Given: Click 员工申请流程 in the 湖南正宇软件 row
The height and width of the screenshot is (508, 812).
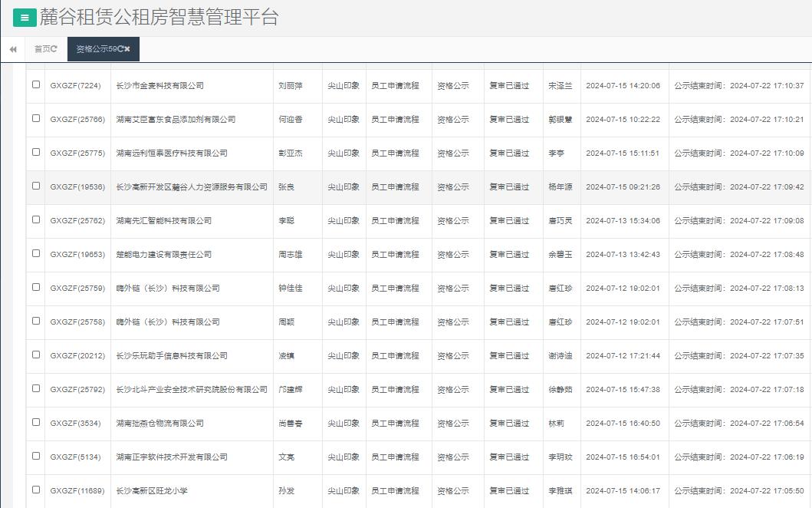Looking at the screenshot, I should click(x=395, y=457).
